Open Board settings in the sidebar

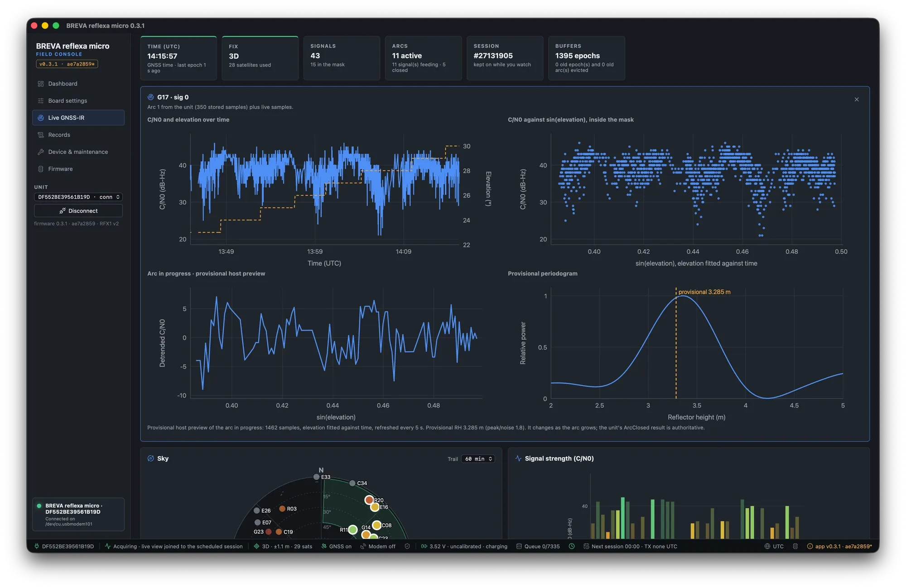(x=78, y=100)
